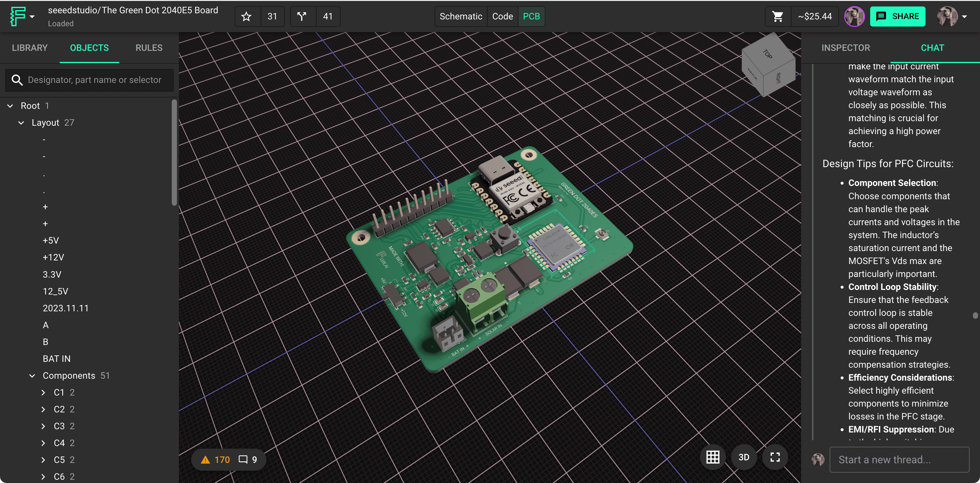Collapse the Layout tree node
980x483 pixels.
tap(21, 123)
